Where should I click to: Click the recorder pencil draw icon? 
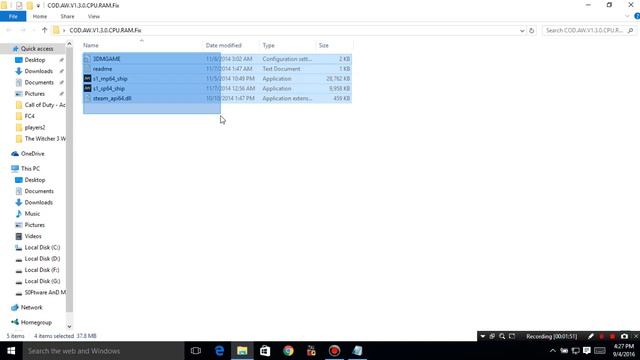tap(591, 336)
